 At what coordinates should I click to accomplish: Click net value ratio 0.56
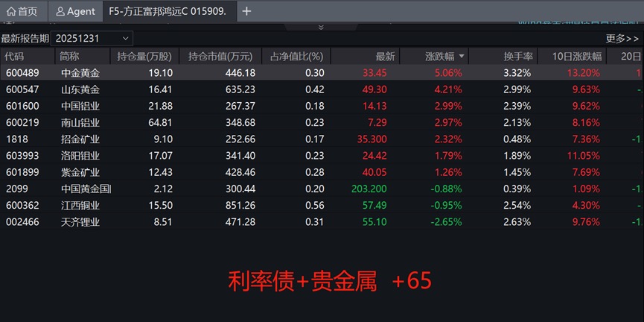[315, 206]
